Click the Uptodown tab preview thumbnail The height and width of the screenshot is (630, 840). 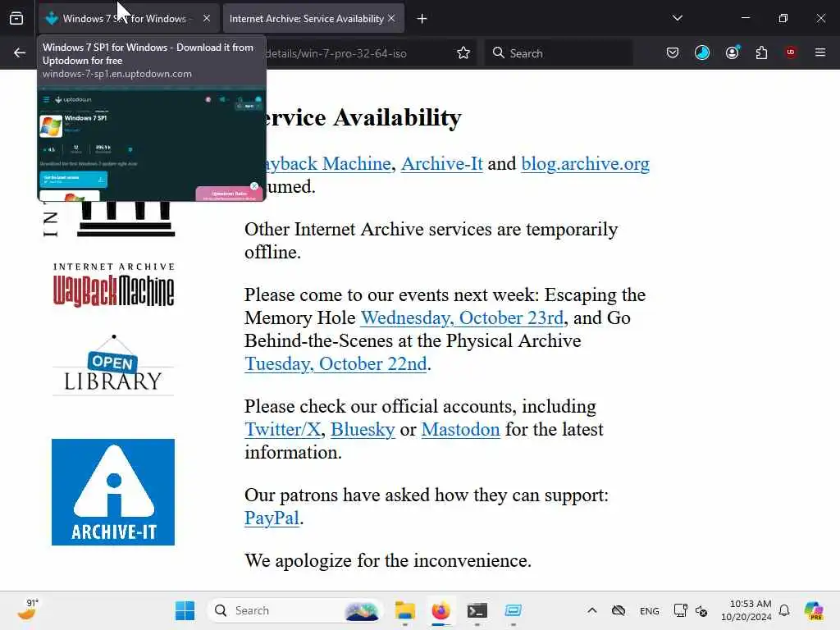coord(152,144)
